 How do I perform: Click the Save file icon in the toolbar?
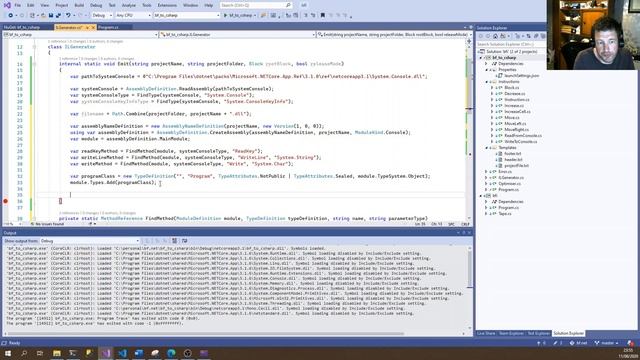click(x=51, y=15)
